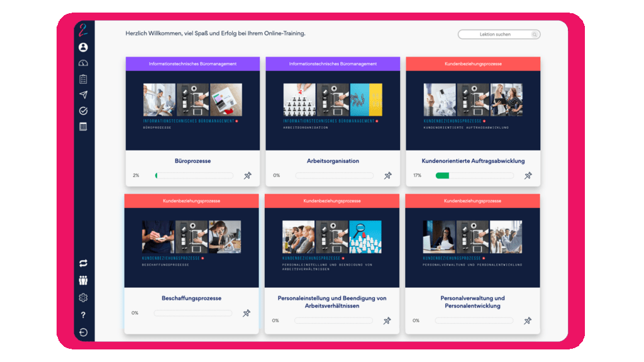
Task: Click the question mark help icon
Action: 82,312
